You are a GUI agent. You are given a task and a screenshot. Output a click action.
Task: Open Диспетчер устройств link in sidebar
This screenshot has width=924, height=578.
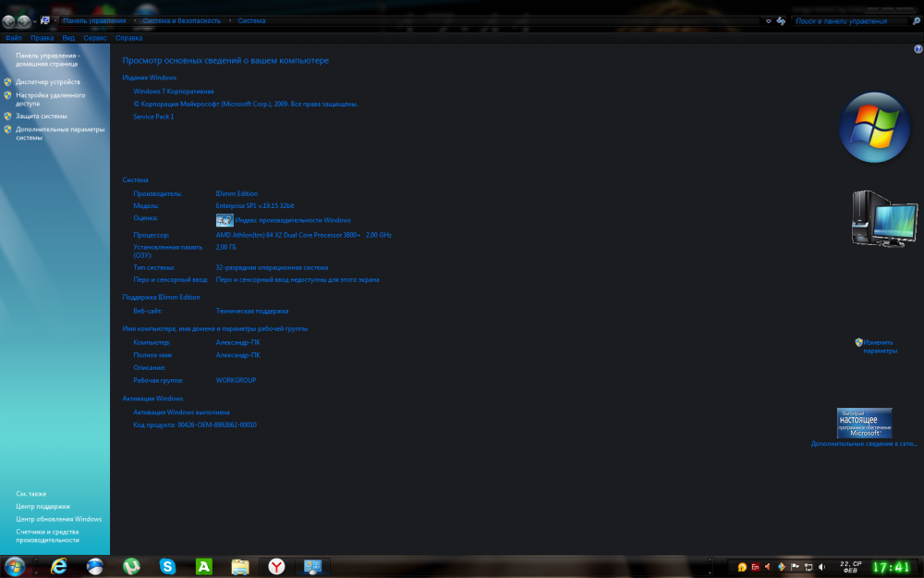48,82
